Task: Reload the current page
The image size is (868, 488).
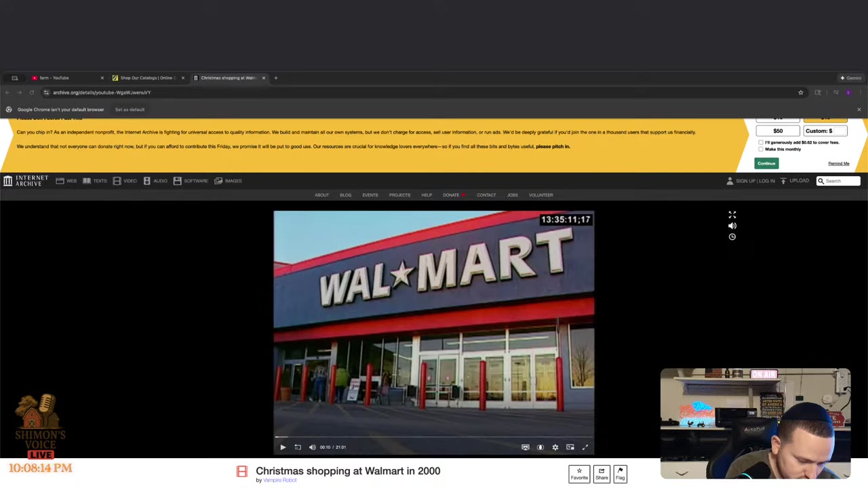Action: click(x=32, y=93)
